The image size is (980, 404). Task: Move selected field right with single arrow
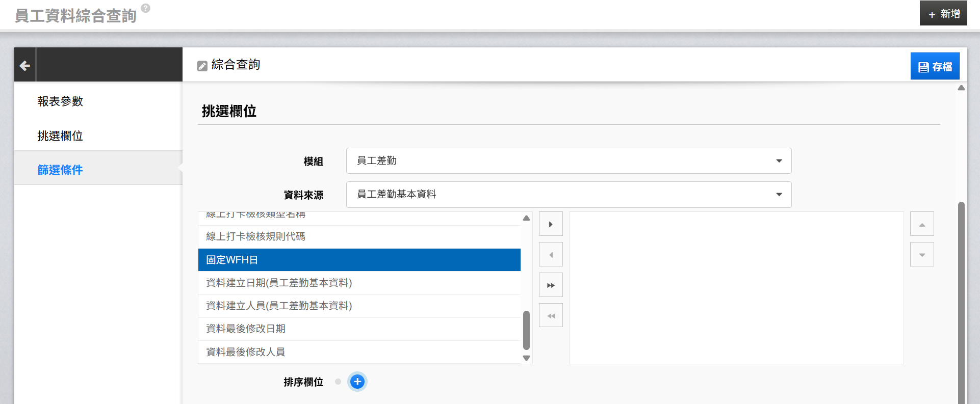tap(551, 224)
